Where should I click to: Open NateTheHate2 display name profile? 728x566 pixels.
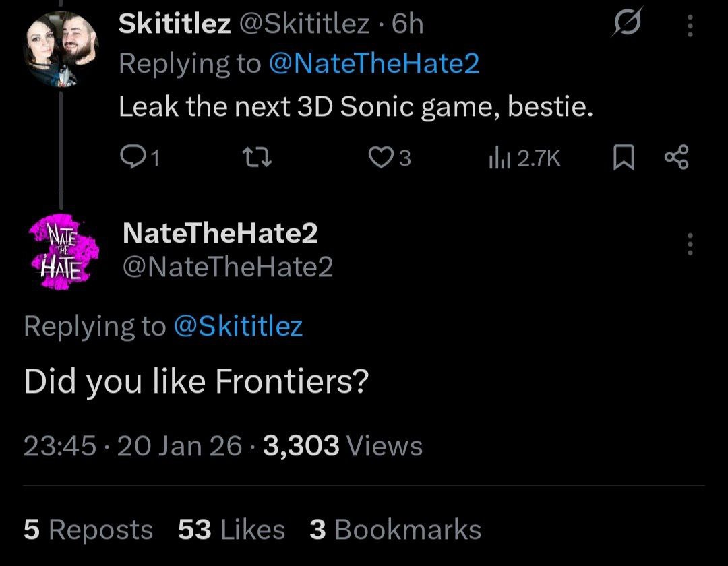coord(220,234)
